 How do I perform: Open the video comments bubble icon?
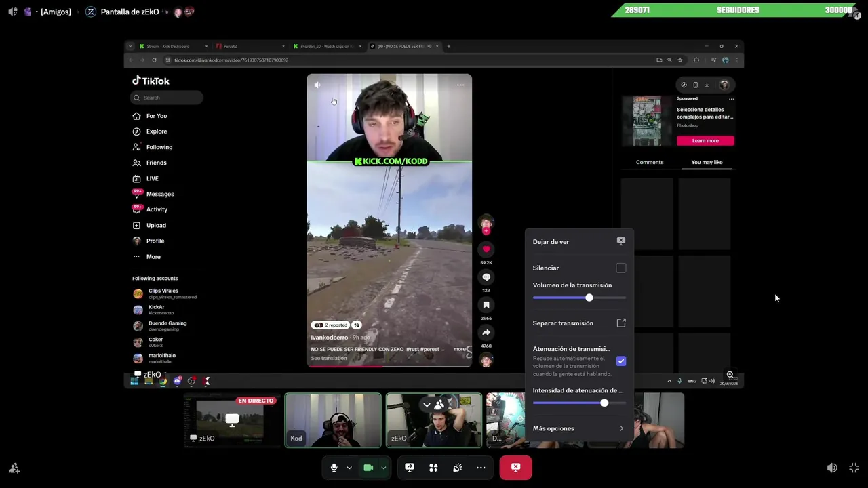(x=486, y=277)
